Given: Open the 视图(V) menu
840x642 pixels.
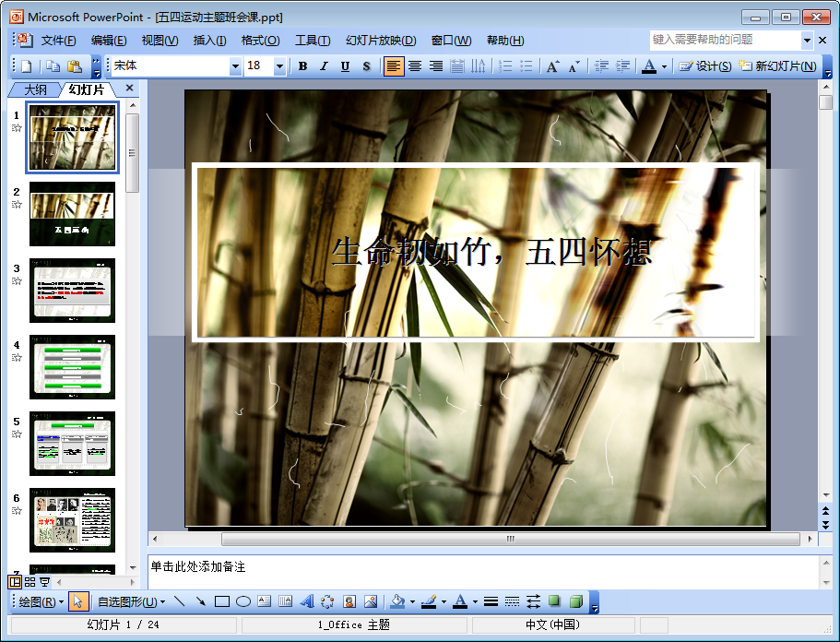Looking at the screenshot, I should point(160,41).
